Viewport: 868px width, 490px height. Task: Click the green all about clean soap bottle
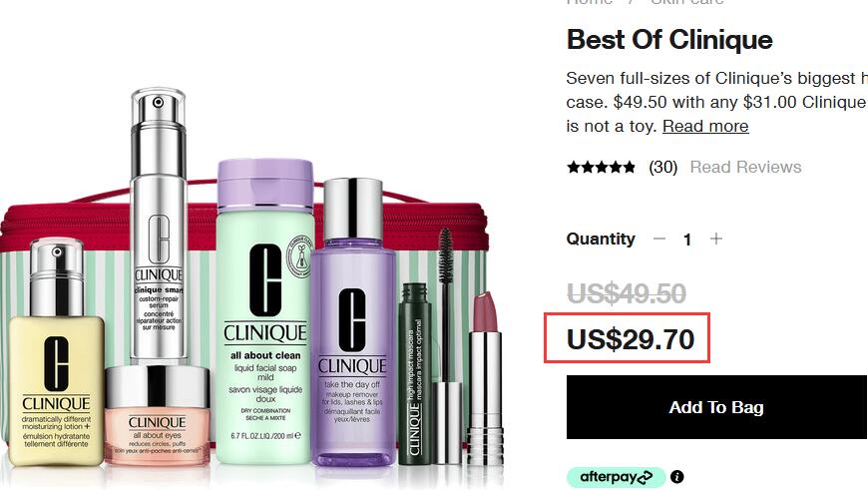click(x=265, y=311)
